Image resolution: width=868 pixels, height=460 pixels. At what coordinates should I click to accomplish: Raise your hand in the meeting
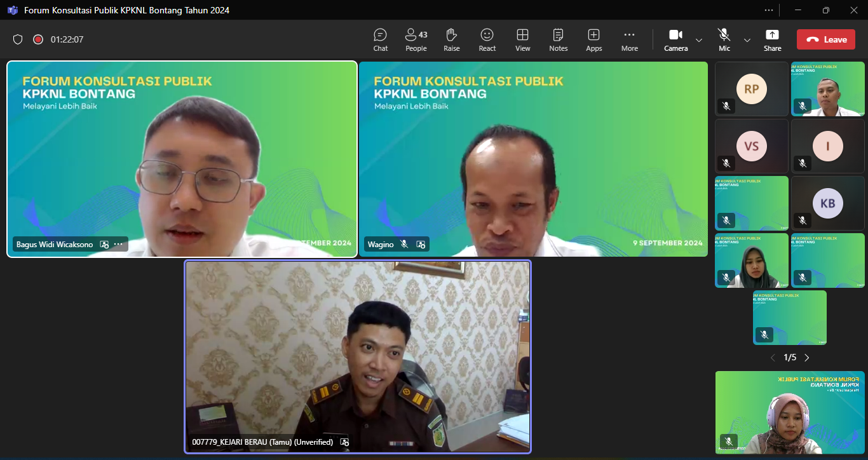(x=452, y=40)
